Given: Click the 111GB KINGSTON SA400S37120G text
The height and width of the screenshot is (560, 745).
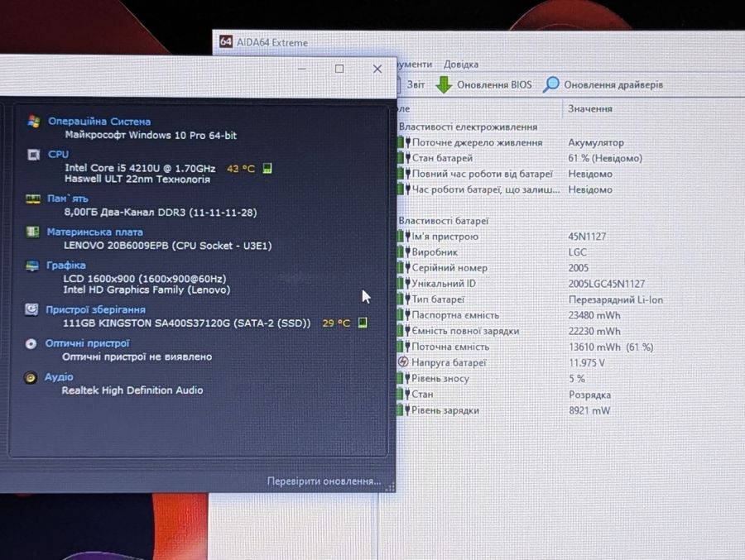Looking at the screenshot, I should (187, 323).
